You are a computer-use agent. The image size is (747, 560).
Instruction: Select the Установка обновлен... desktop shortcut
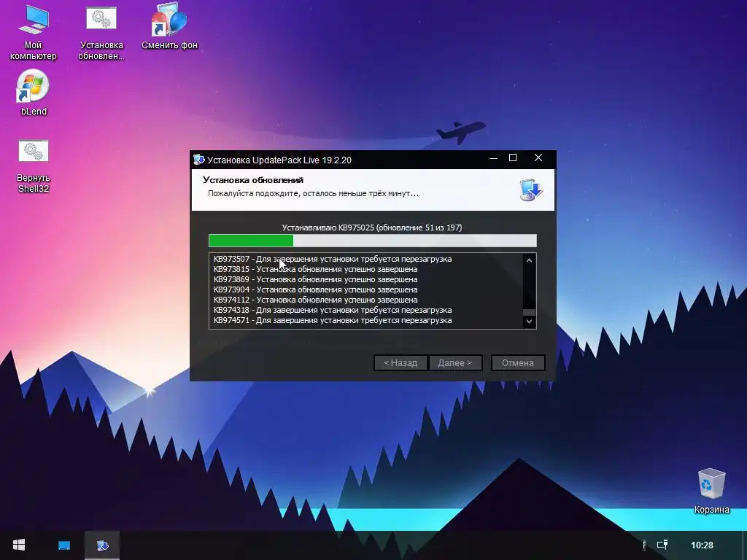click(x=101, y=34)
